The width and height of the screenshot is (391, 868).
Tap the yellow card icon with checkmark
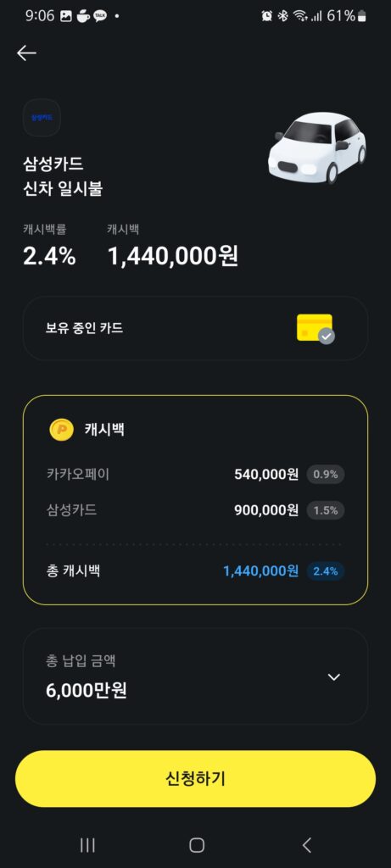pos(316,328)
